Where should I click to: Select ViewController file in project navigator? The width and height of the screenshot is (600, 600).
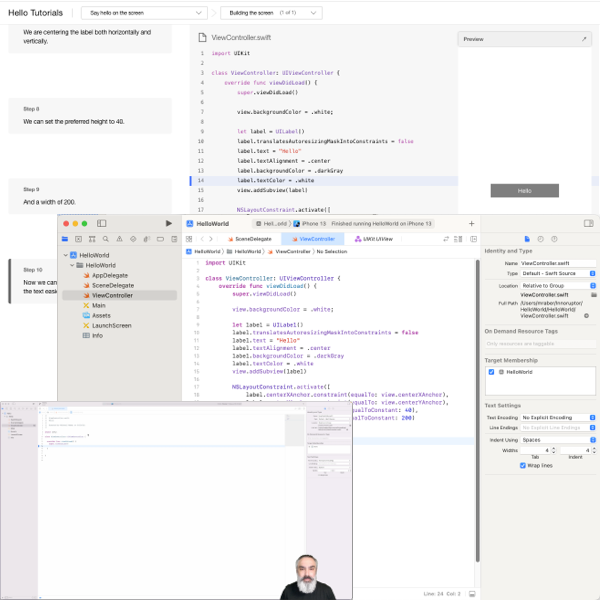119,295
